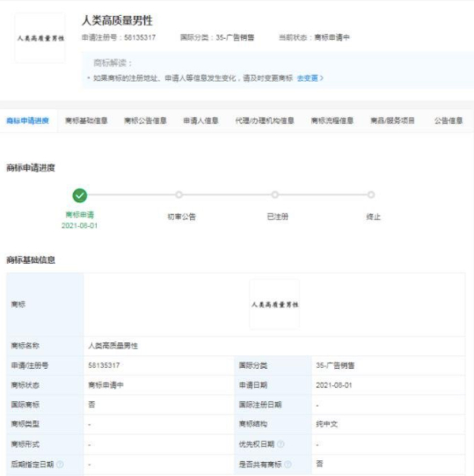Click the 初审公告 step label

pyautogui.click(x=181, y=216)
